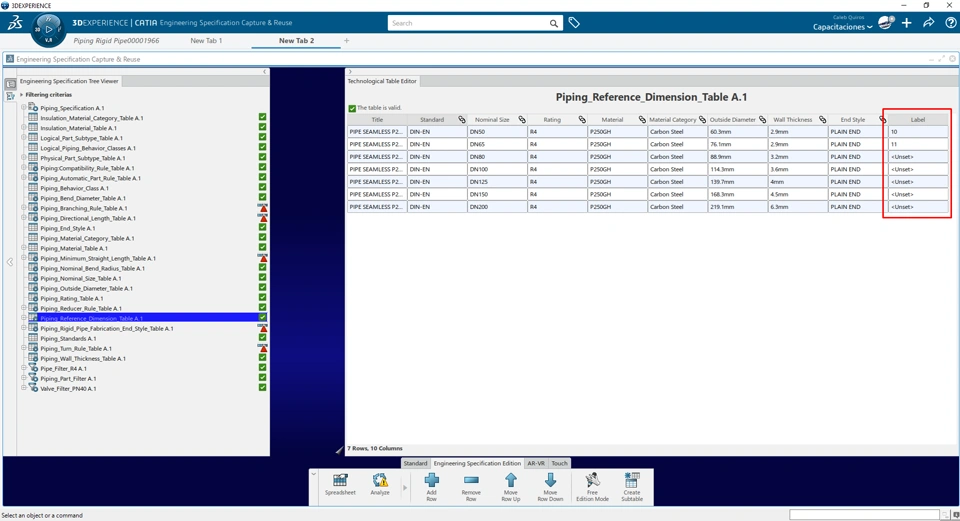Click link icon beside Nominal Size header
Viewport: 960px width, 521px height.
(522, 119)
